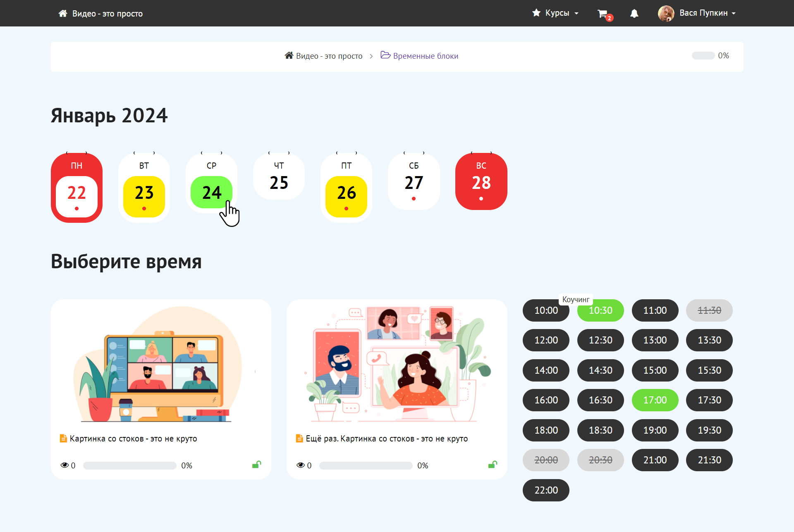Expand the Курсы dropdown menu
794x532 pixels.
(x=556, y=13)
